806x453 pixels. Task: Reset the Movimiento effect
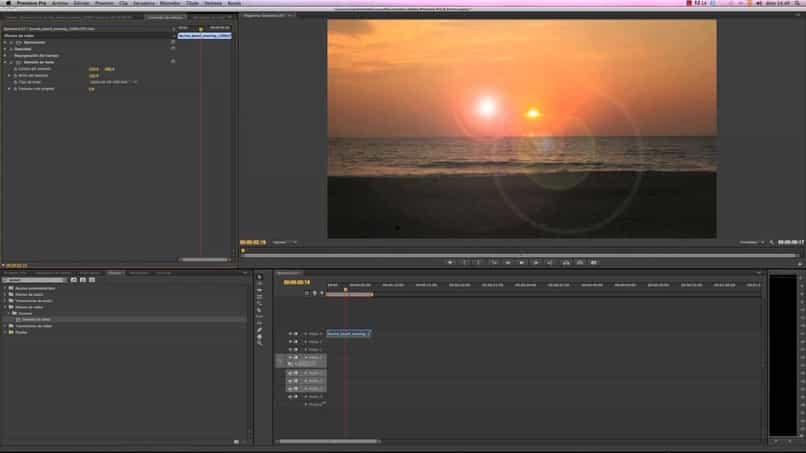(173, 42)
